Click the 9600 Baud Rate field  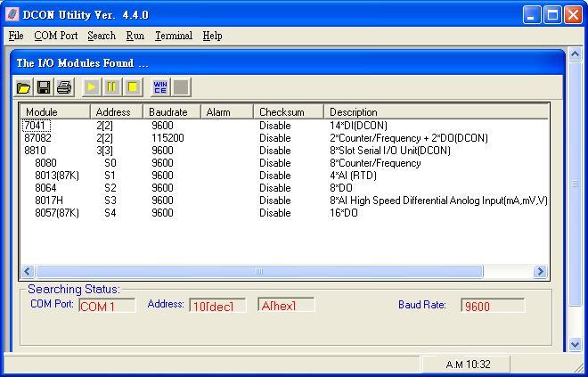click(493, 306)
